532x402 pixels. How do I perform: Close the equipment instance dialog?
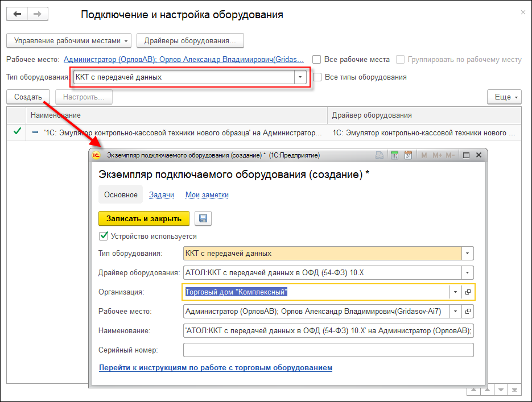point(479,155)
